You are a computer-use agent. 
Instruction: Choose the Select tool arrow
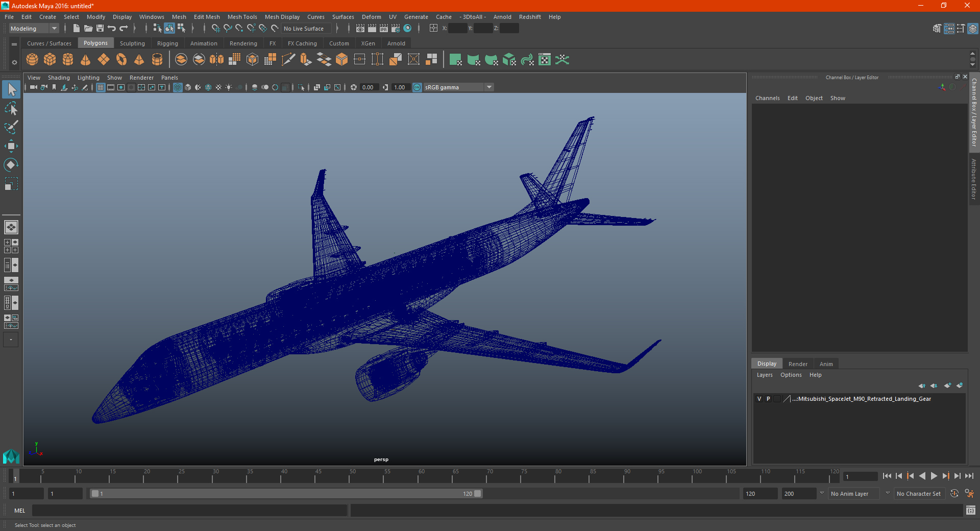11,89
